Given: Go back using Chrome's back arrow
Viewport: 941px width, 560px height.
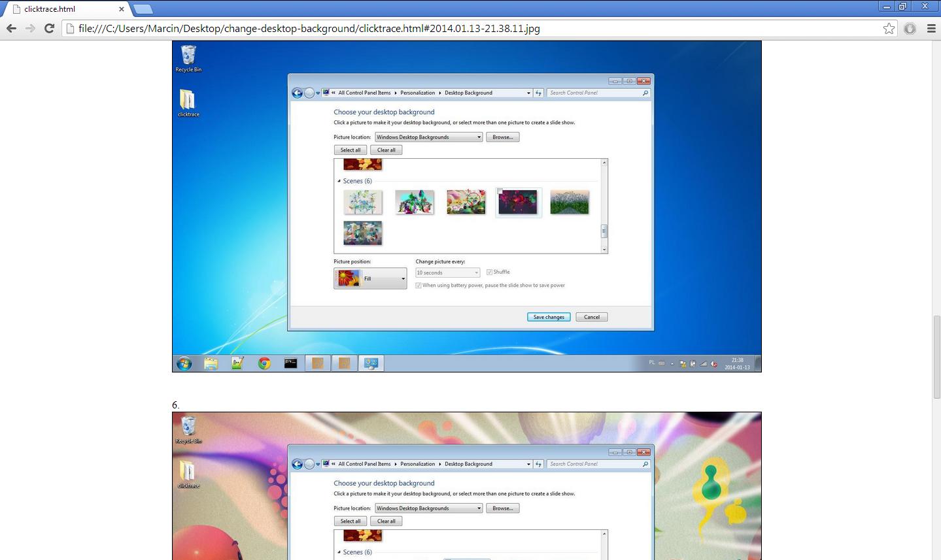Looking at the screenshot, I should pos(11,28).
